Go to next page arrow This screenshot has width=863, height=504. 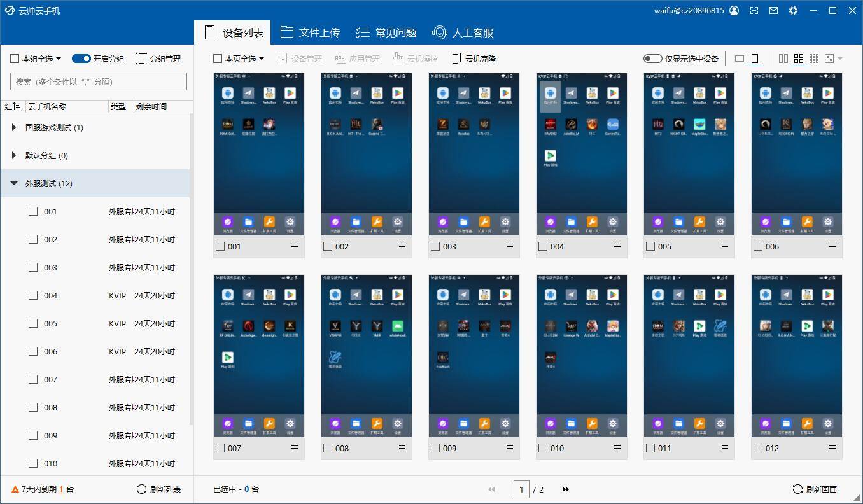click(x=565, y=489)
